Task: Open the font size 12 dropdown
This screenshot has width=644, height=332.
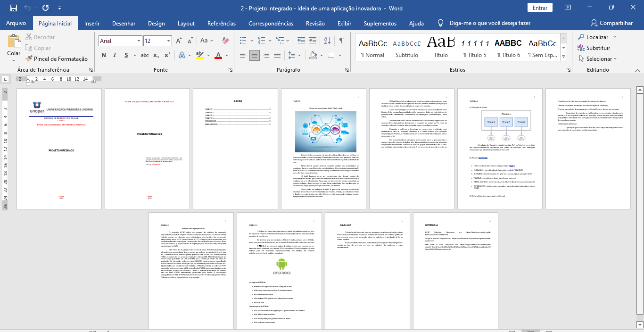Action: (x=168, y=41)
